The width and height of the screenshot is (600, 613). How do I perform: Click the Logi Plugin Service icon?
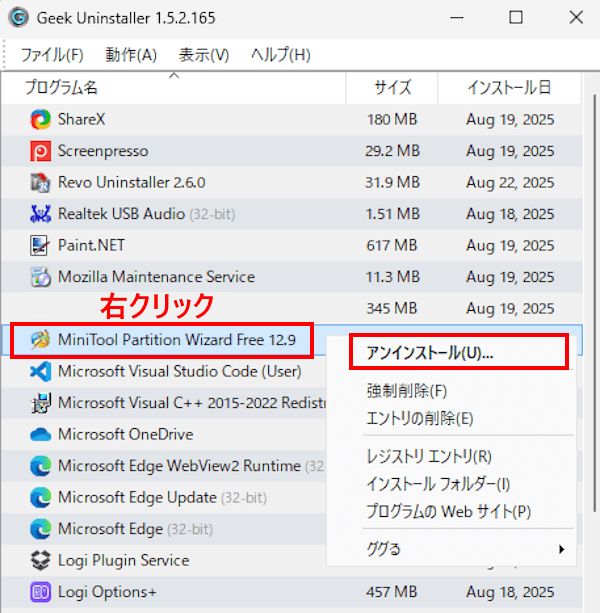tap(41, 561)
